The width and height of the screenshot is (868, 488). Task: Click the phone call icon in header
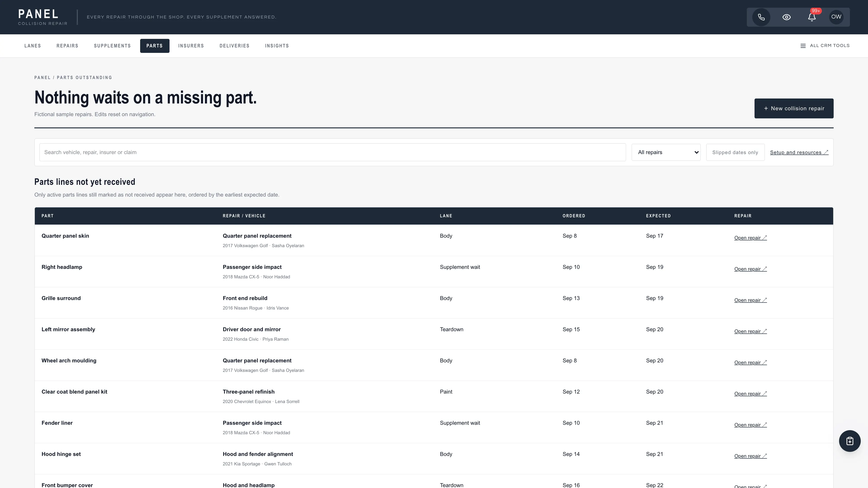pyautogui.click(x=761, y=17)
